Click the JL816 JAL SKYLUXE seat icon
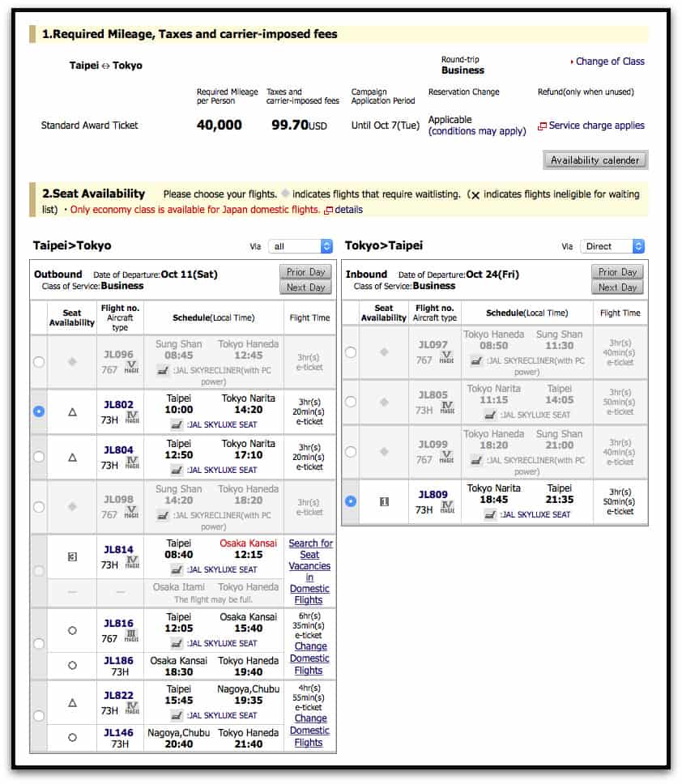 177,643
